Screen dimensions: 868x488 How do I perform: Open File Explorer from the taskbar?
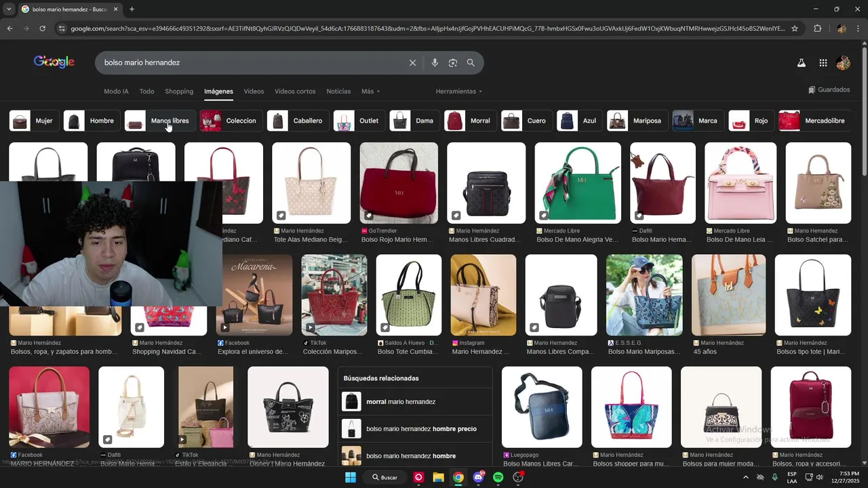tap(439, 477)
